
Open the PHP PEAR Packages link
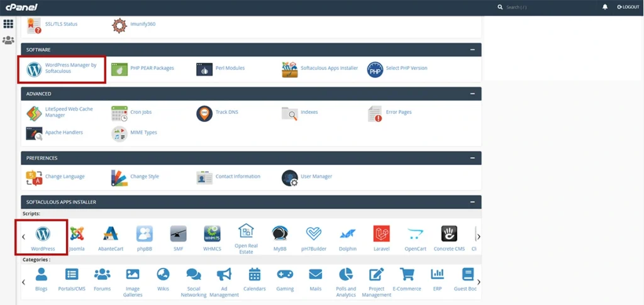152,68
